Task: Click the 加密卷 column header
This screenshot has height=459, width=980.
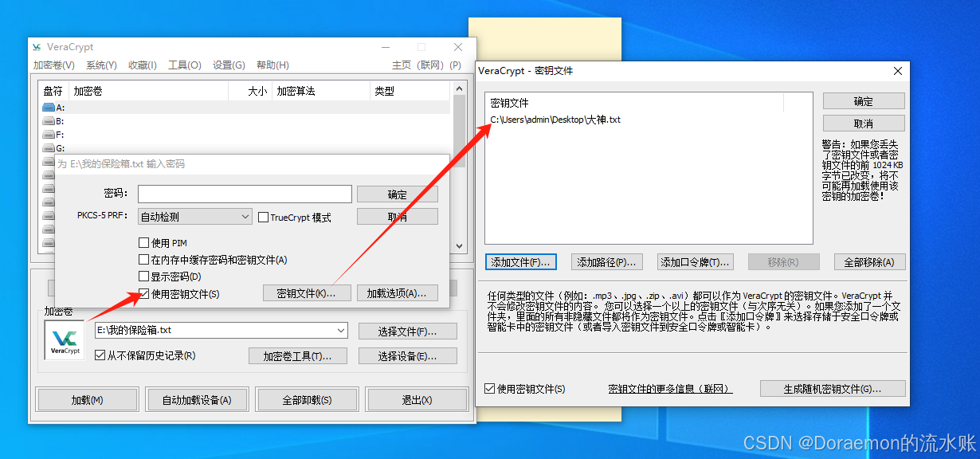Action: pos(148,91)
